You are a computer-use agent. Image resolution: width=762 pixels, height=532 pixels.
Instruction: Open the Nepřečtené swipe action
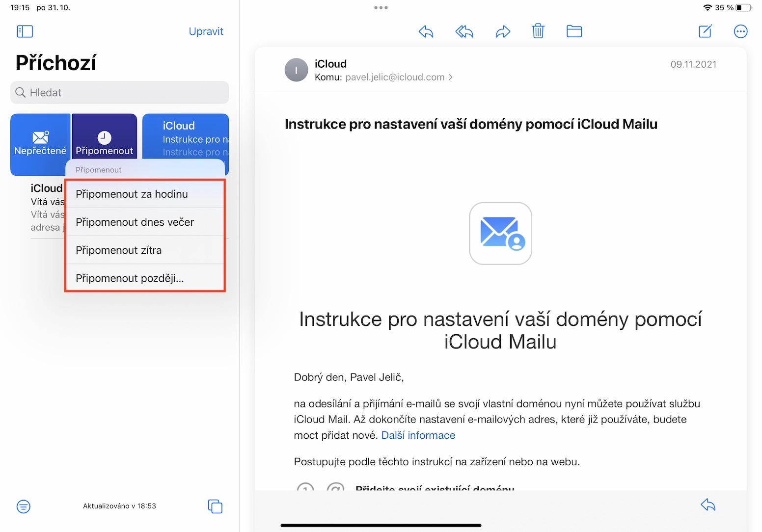40,144
